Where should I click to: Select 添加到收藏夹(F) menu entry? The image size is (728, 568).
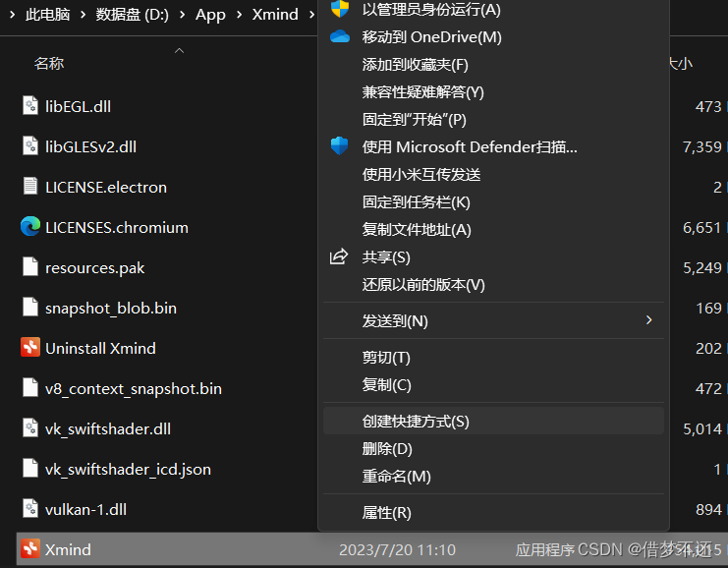click(x=493, y=65)
